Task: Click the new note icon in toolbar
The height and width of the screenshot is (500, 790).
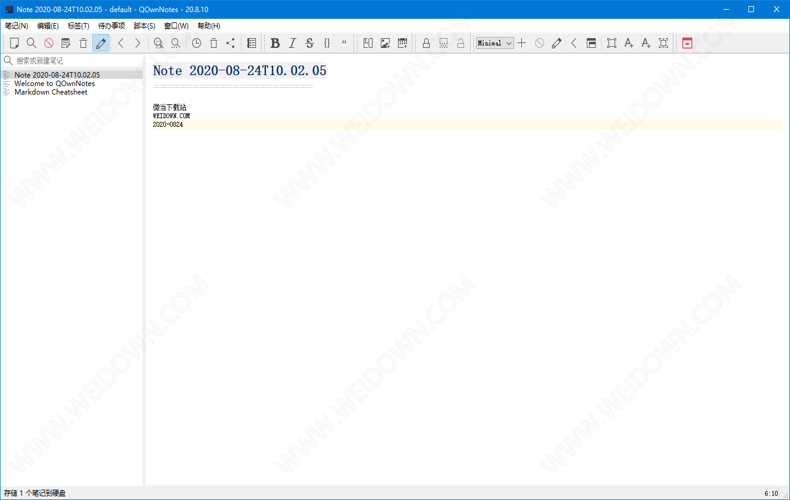Action: (14, 43)
